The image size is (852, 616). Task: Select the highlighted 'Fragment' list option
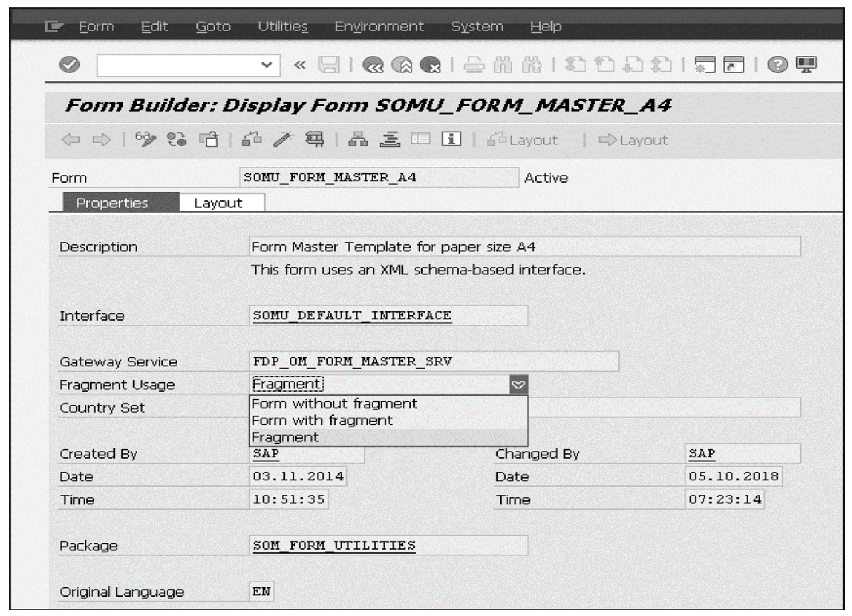(x=388, y=437)
